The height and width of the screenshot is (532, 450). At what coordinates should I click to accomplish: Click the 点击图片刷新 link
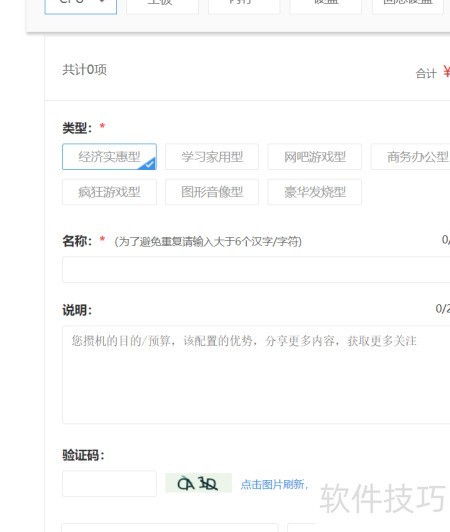pyautogui.click(x=274, y=484)
